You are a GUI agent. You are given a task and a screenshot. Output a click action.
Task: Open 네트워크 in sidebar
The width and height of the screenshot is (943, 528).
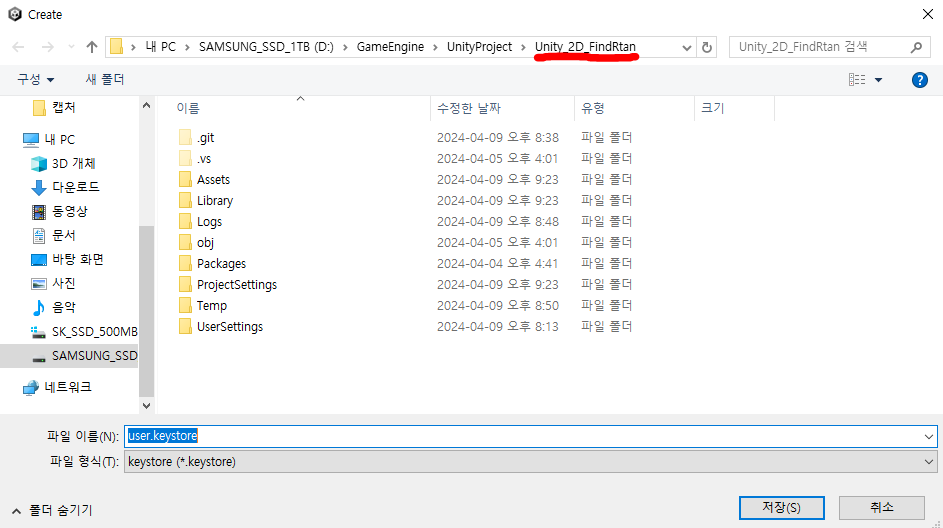coord(67,387)
